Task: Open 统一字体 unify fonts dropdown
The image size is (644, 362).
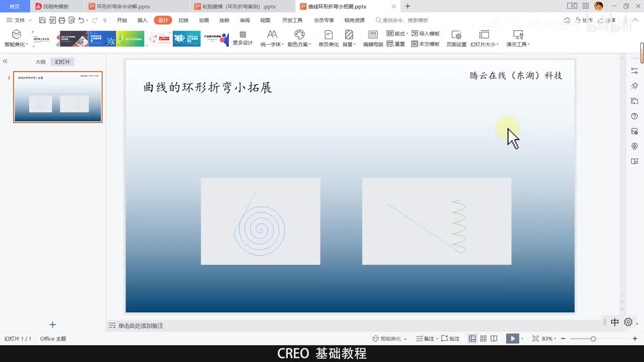Action: [x=272, y=38]
